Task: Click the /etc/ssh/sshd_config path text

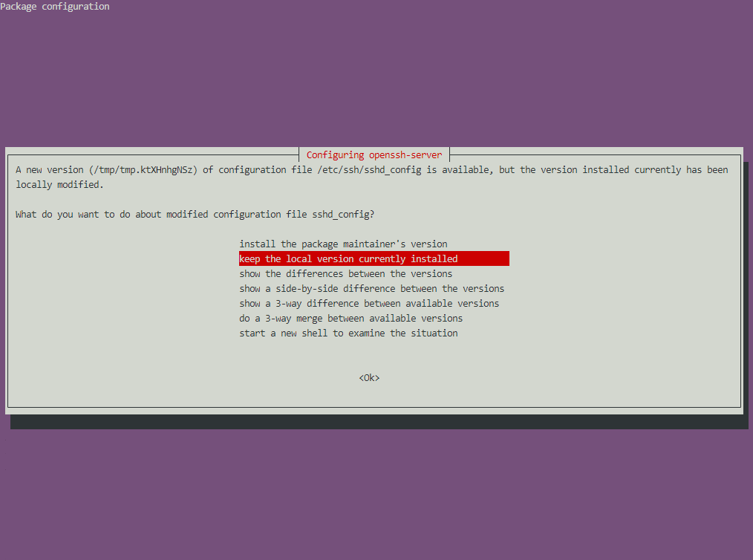Action: click(369, 170)
